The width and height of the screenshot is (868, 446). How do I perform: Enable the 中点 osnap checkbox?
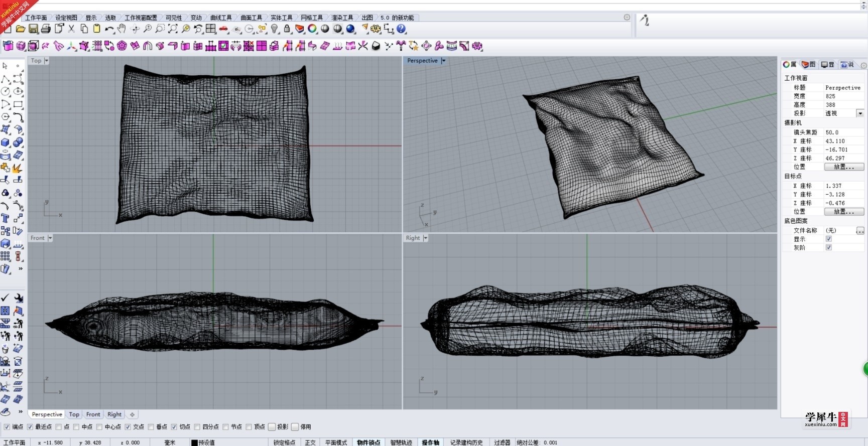pyautogui.click(x=76, y=427)
